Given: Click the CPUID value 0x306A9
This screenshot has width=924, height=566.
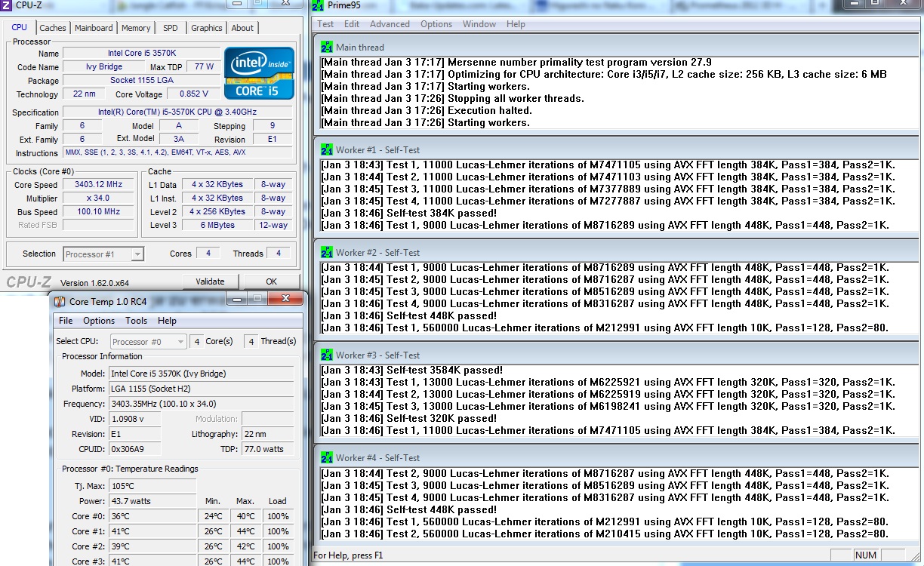Looking at the screenshot, I should 135,449.
